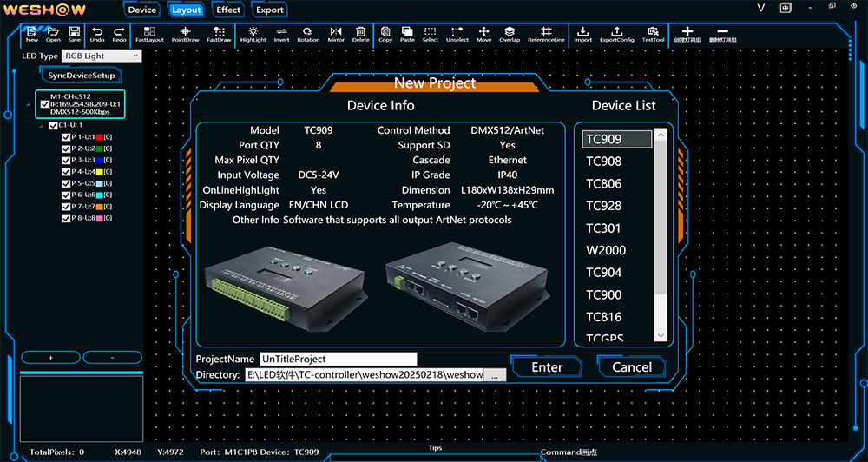
Task: Activate the HighLight tool
Action: coord(253,34)
